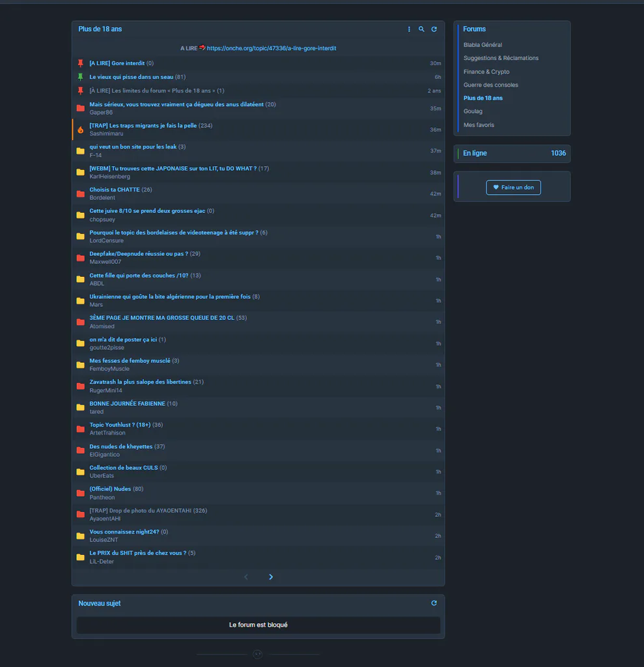This screenshot has width=644, height=667.
Task: Go to Guerre des consoles forum
Action: [x=491, y=85]
